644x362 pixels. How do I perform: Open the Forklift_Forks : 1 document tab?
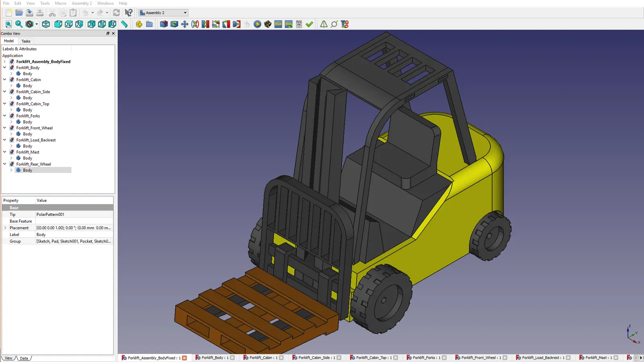pos(427,358)
